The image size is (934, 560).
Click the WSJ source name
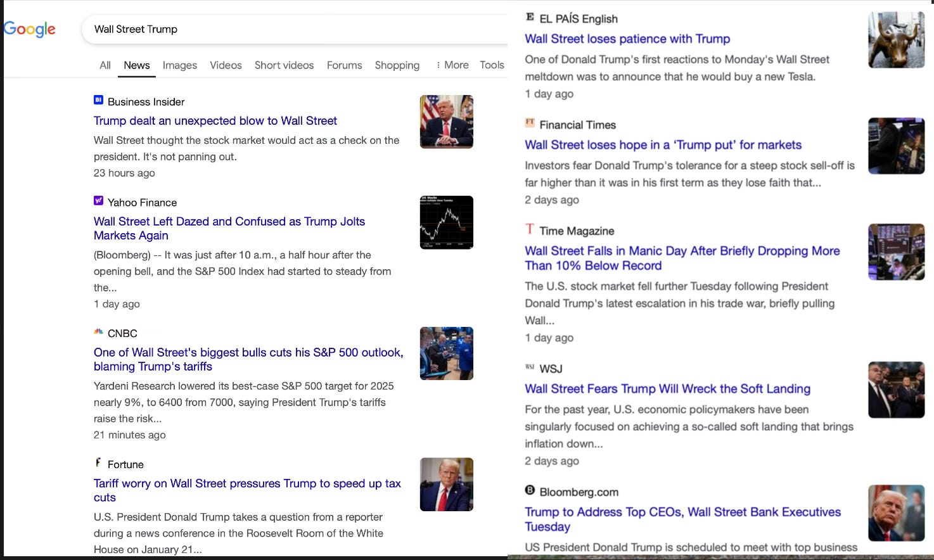(551, 369)
